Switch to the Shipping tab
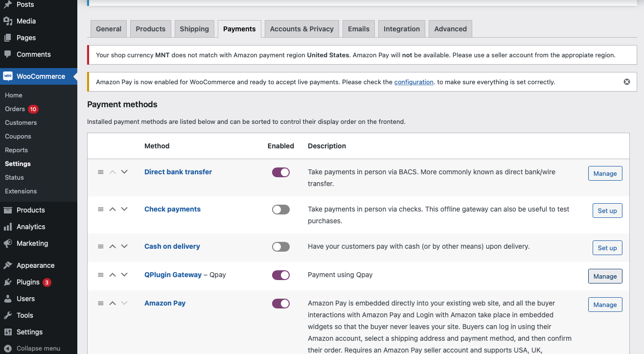 coord(194,29)
